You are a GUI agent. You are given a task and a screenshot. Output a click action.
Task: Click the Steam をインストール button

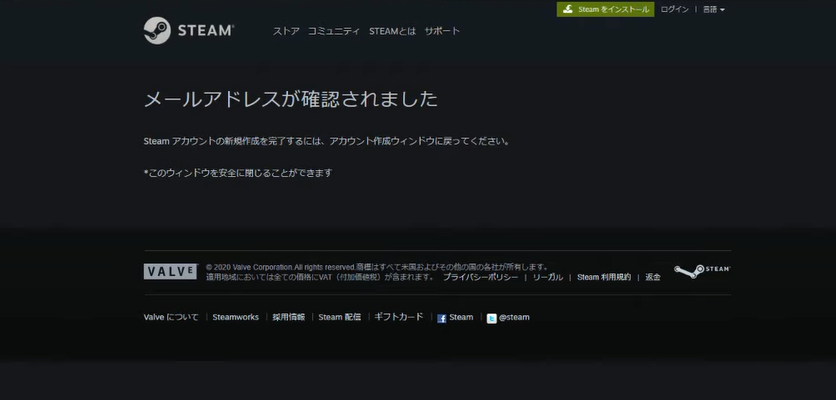point(606,9)
